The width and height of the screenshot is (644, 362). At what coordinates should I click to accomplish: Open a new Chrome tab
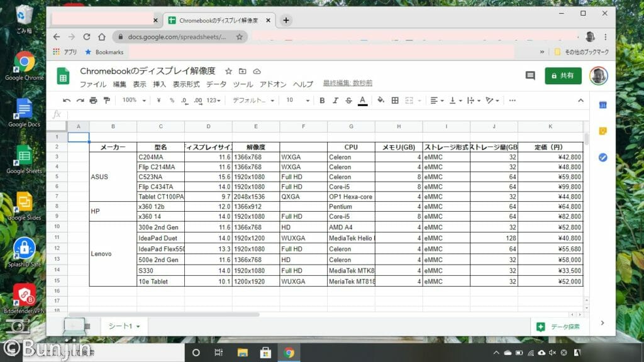click(286, 20)
